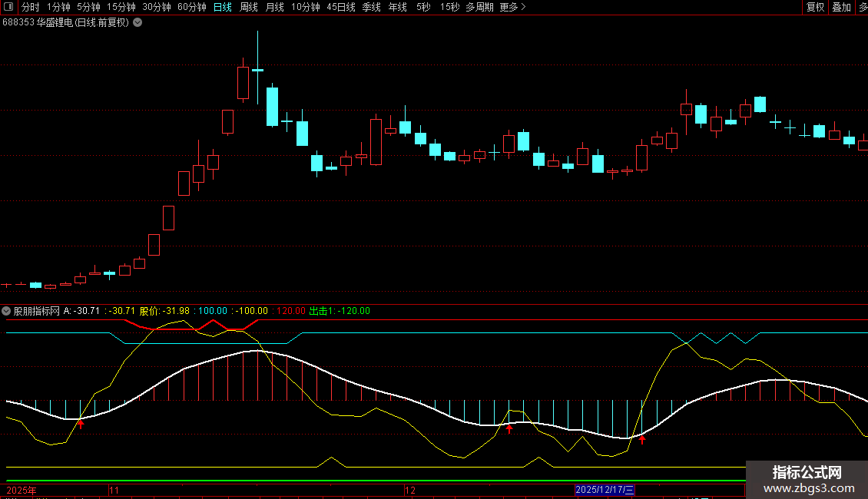The image size is (868, 499).
Task: Select the 周线 weekly period tab
Action: pyautogui.click(x=248, y=7)
